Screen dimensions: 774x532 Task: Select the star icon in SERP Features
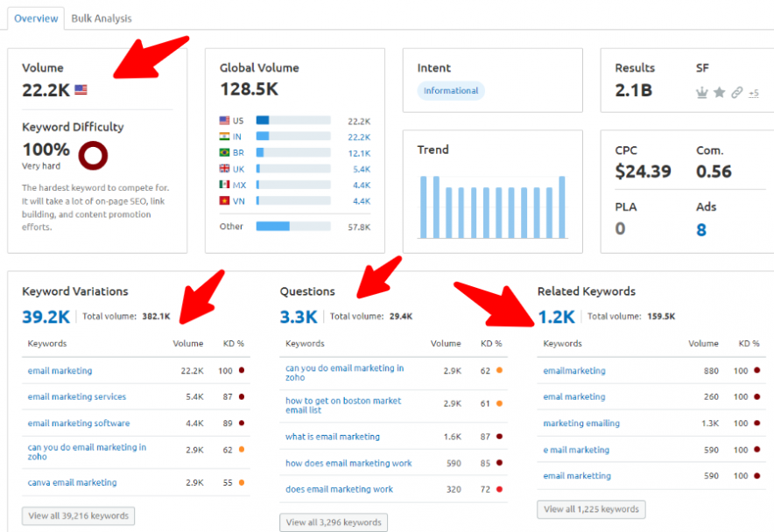[718, 93]
